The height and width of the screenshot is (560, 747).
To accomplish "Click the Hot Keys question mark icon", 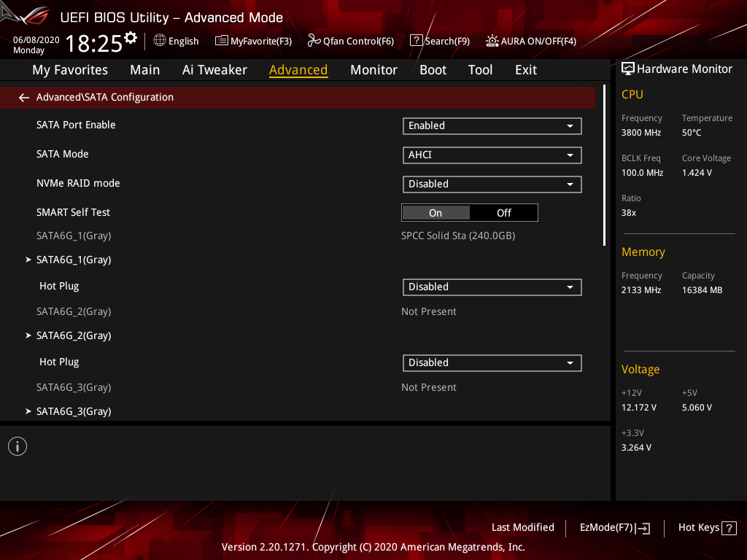I will (729, 528).
